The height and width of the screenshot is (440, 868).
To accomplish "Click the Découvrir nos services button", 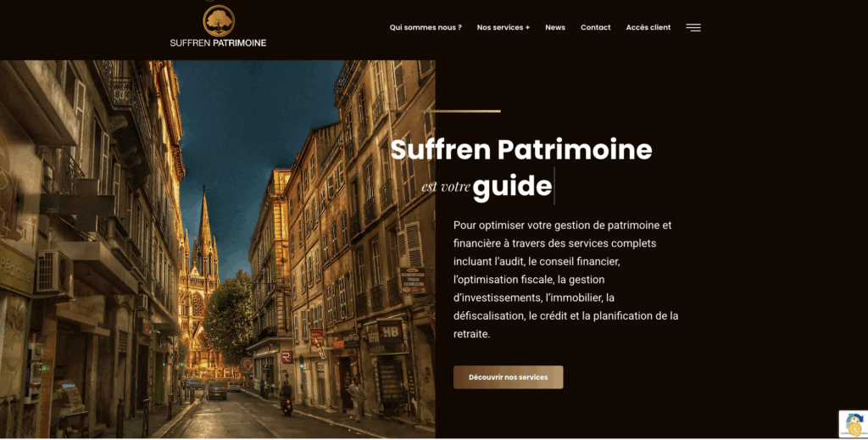I will (x=509, y=377).
